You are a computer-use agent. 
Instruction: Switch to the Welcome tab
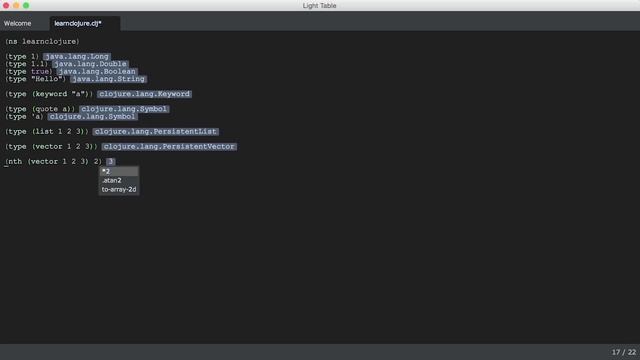coord(18,24)
